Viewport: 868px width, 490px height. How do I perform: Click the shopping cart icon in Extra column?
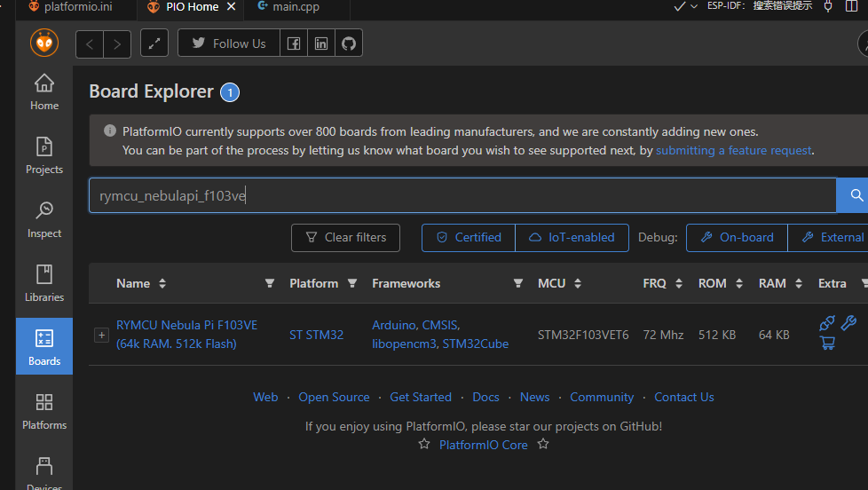pos(827,343)
